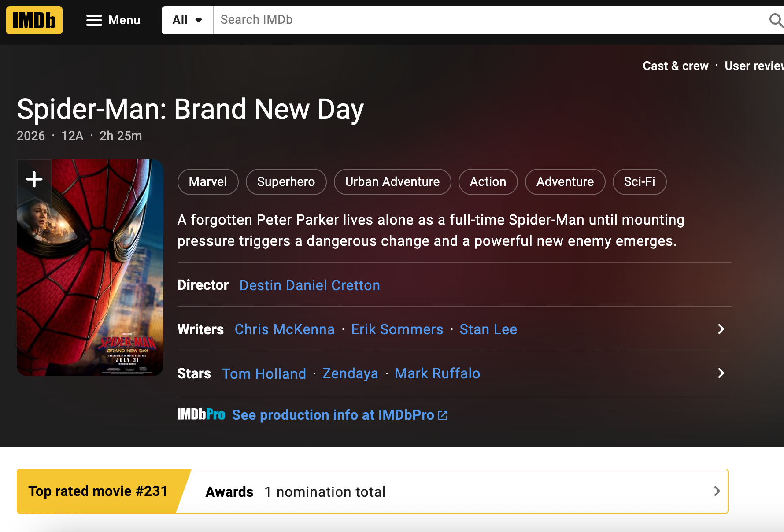Image resolution: width=784 pixels, height=532 pixels.
Task: Open the Cast & crew link
Action: tap(676, 66)
